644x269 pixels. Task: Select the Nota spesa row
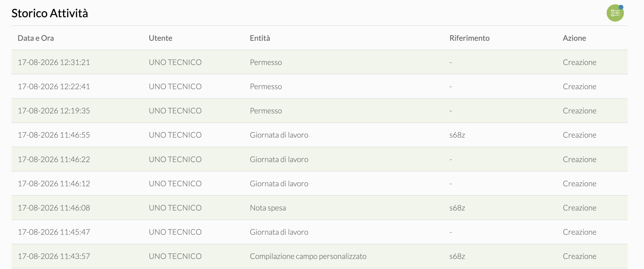click(x=319, y=208)
